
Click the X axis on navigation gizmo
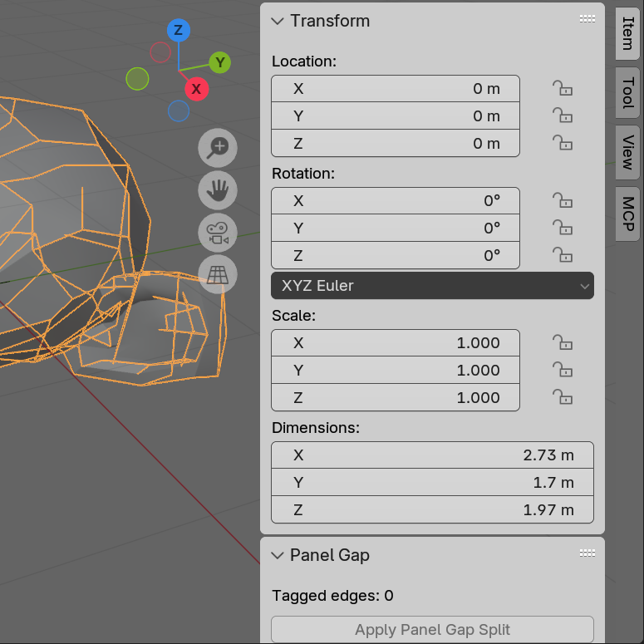click(x=196, y=89)
